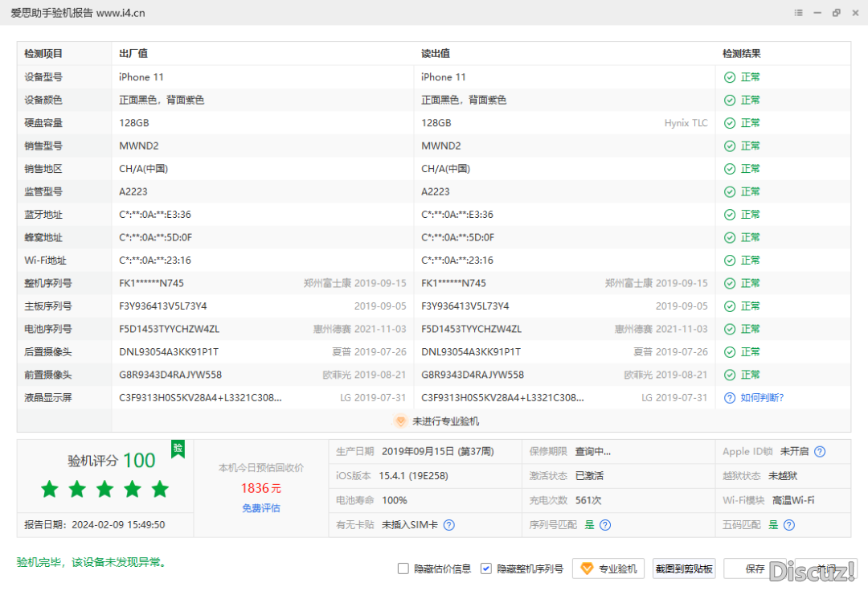This screenshot has height=591, width=868.
Task: Click green check icon in 整机序列号 row
Action: 730,284
